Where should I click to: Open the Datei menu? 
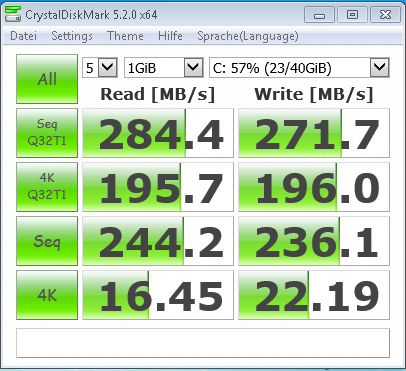pyautogui.click(x=23, y=36)
